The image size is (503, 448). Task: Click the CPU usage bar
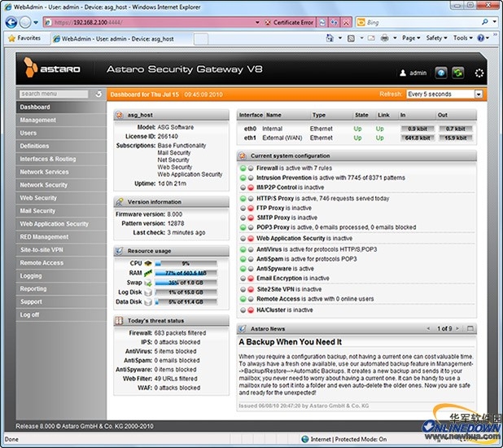point(186,264)
